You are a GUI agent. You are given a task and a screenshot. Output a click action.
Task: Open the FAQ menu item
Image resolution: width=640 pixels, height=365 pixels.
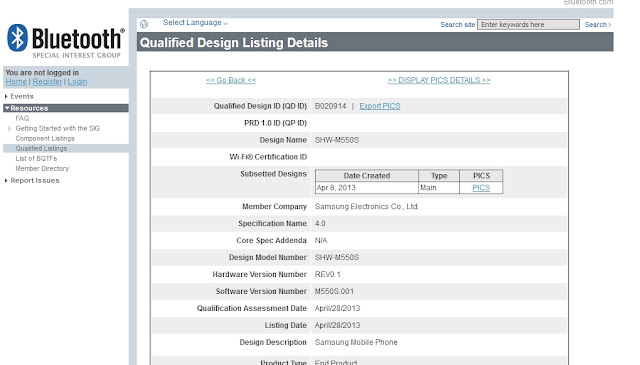pyautogui.click(x=22, y=118)
